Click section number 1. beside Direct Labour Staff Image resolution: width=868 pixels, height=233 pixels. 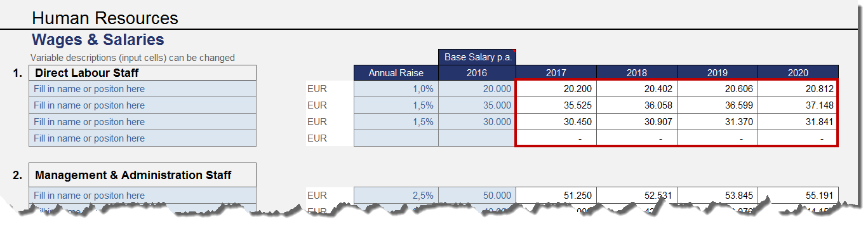pos(17,73)
